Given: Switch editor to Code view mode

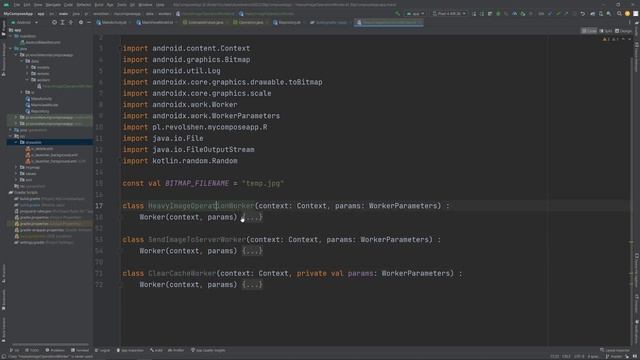Looking at the screenshot, I should coord(589,31).
